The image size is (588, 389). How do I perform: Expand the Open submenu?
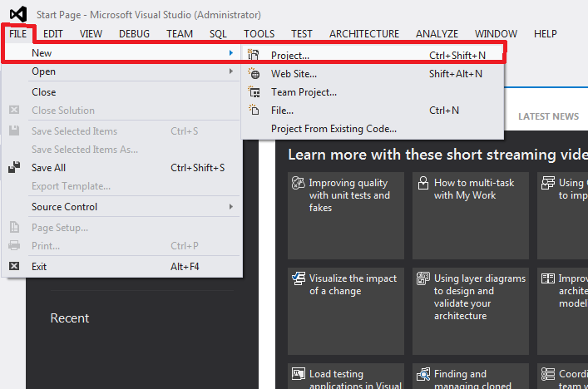coord(230,71)
